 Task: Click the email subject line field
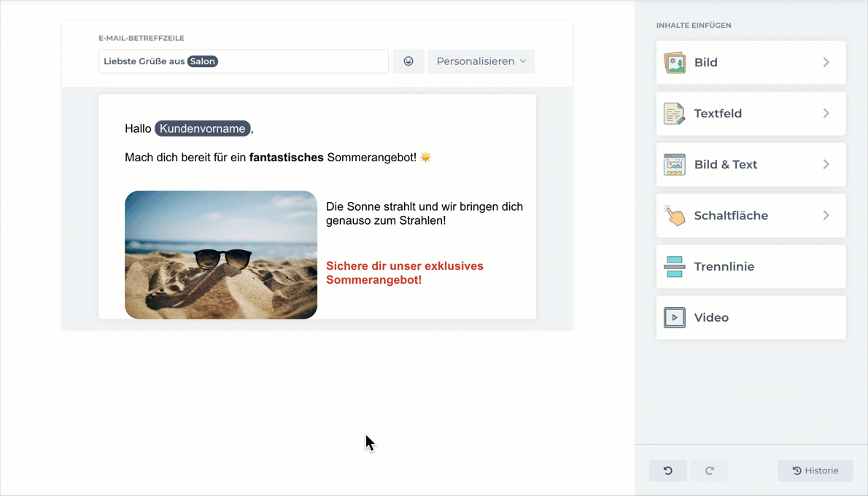(x=244, y=61)
